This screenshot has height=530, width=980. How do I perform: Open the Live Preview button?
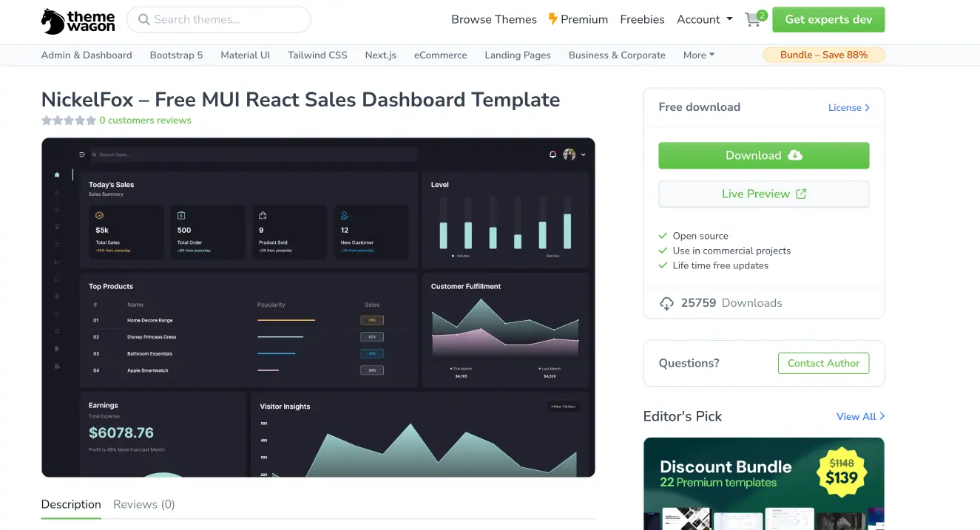764,194
